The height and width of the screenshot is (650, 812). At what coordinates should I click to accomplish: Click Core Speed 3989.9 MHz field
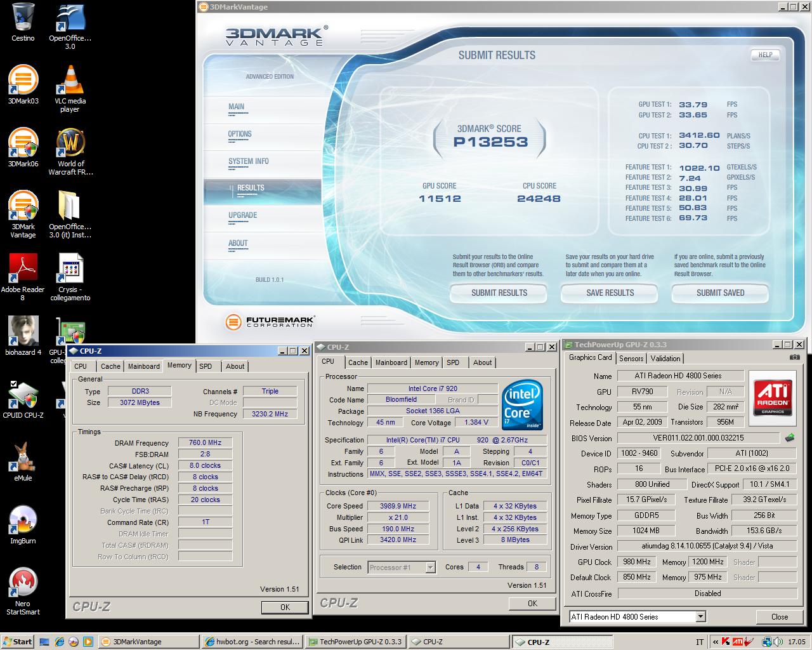click(x=398, y=506)
